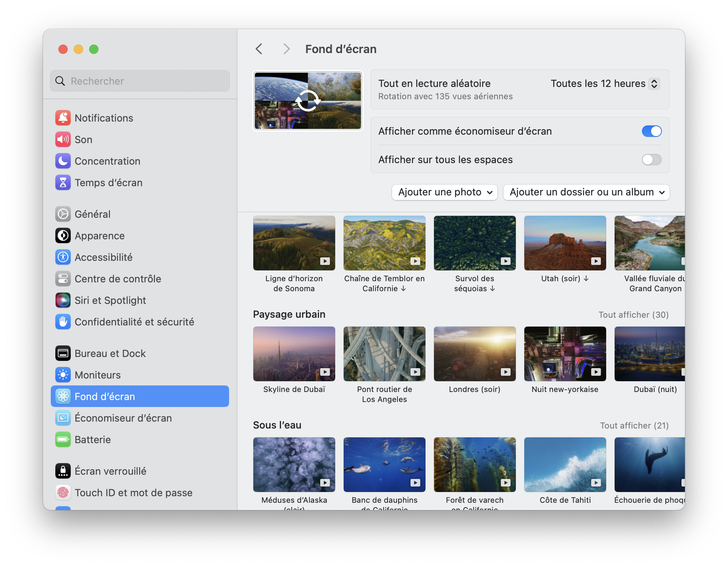Click the Son speaker icon
The height and width of the screenshot is (567, 728).
coord(63,140)
